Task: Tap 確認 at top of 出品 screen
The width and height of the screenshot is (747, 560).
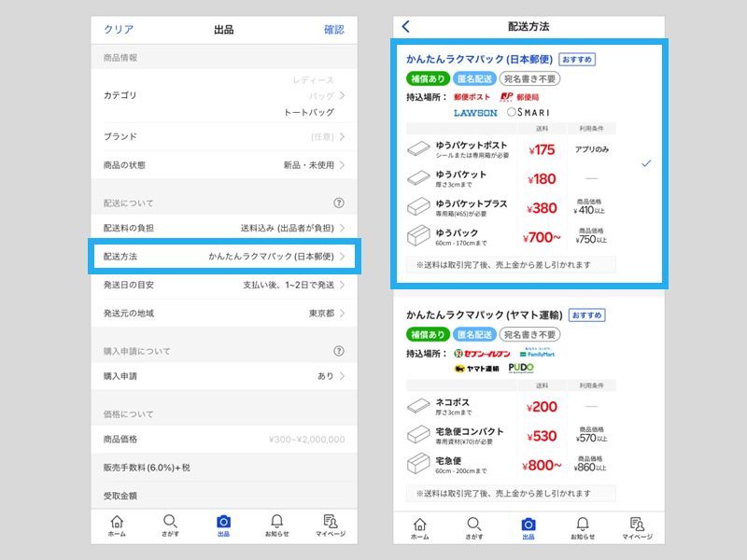Action: pos(334,30)
